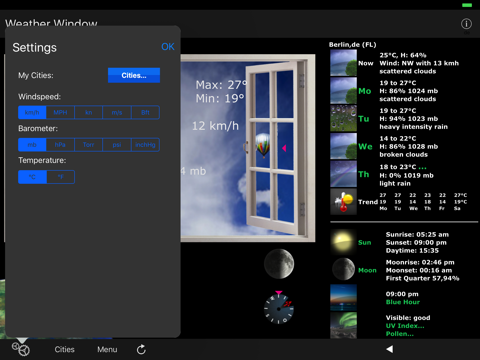The width and height of the screenshot is (480, 360).
Task: Switch temperature to °F
Action: [61, 177]
